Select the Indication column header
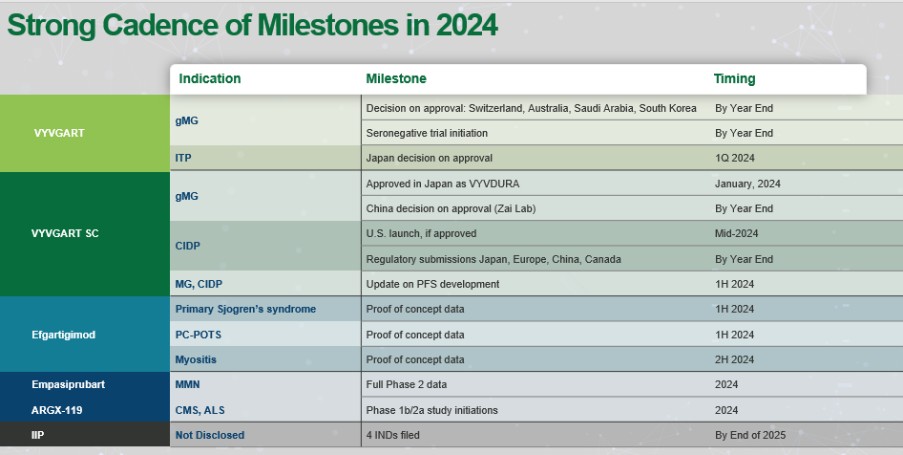 (x=209, y=79)
